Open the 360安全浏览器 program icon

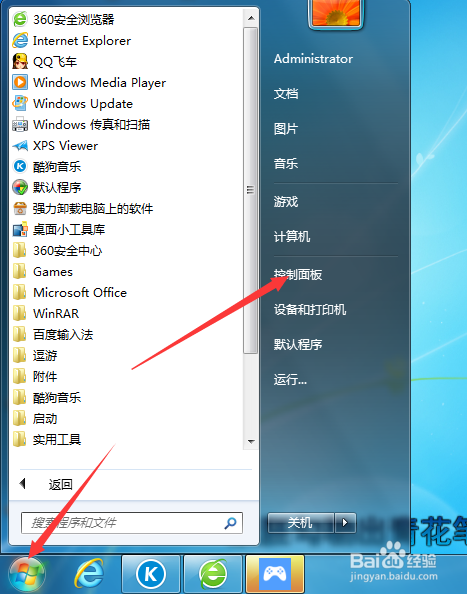(20, 19)
